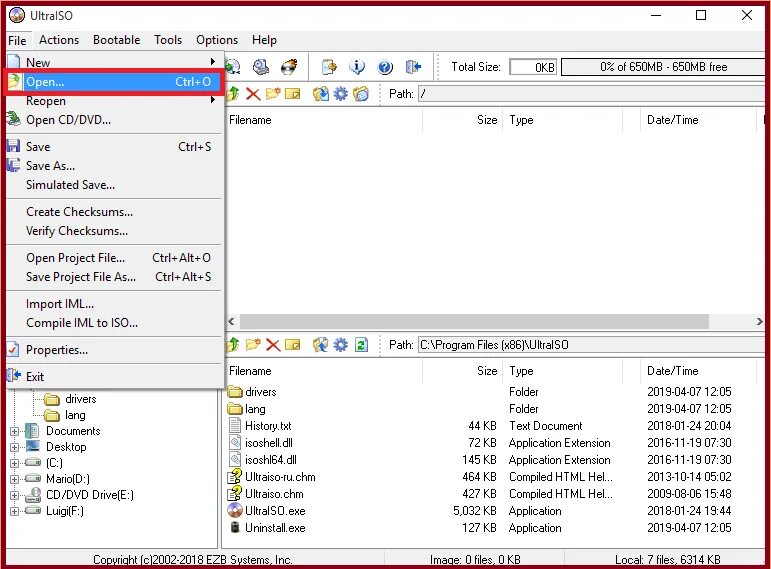Click the Burn CD/DVD Image flame disc icon
The width and height of the screenshot is (771, 569).
(289, 67)
